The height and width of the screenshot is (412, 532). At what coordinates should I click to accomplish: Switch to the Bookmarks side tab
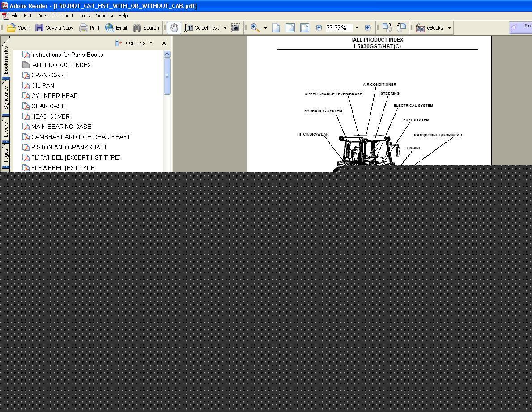pos(6,60)
